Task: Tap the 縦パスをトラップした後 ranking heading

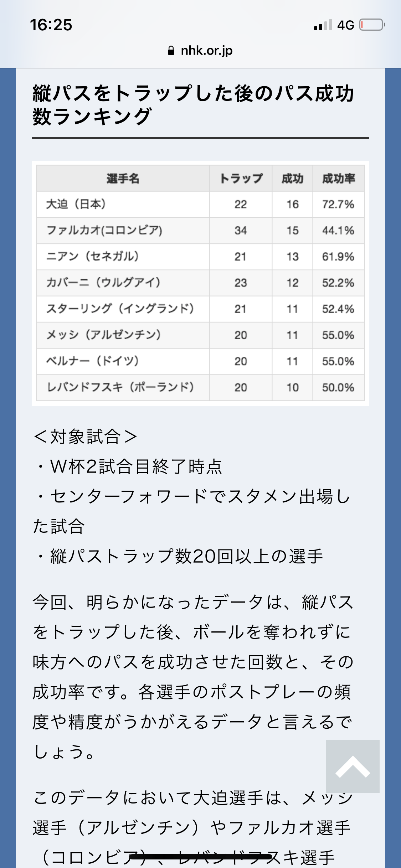Action: click(192, 105)
